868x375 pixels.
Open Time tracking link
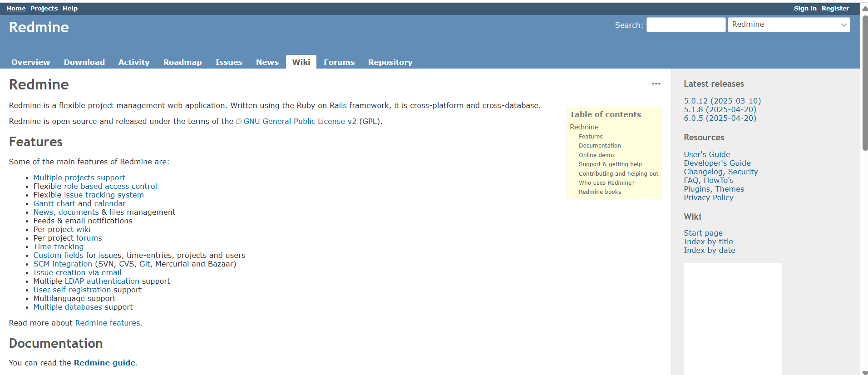point(59,247)
